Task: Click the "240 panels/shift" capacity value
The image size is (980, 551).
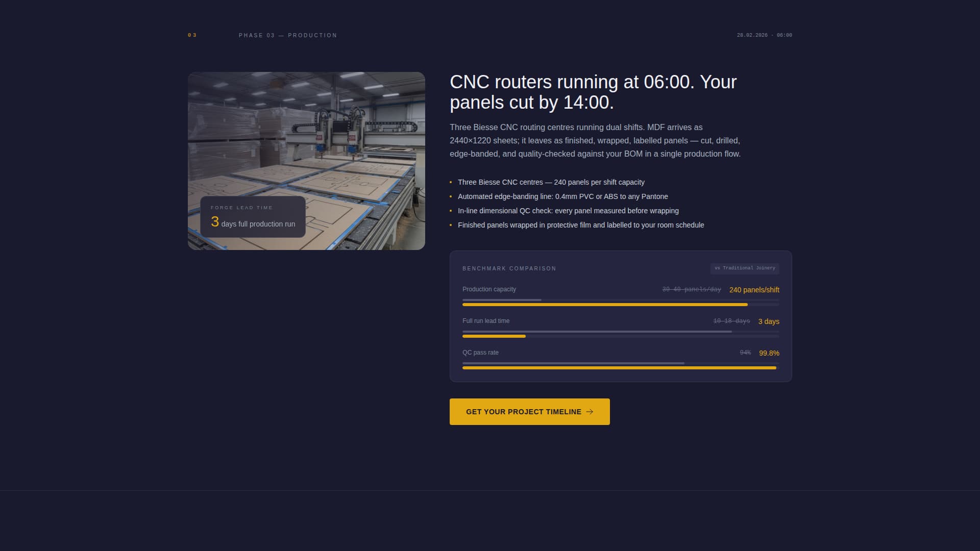Action: (x=754, y=290)
